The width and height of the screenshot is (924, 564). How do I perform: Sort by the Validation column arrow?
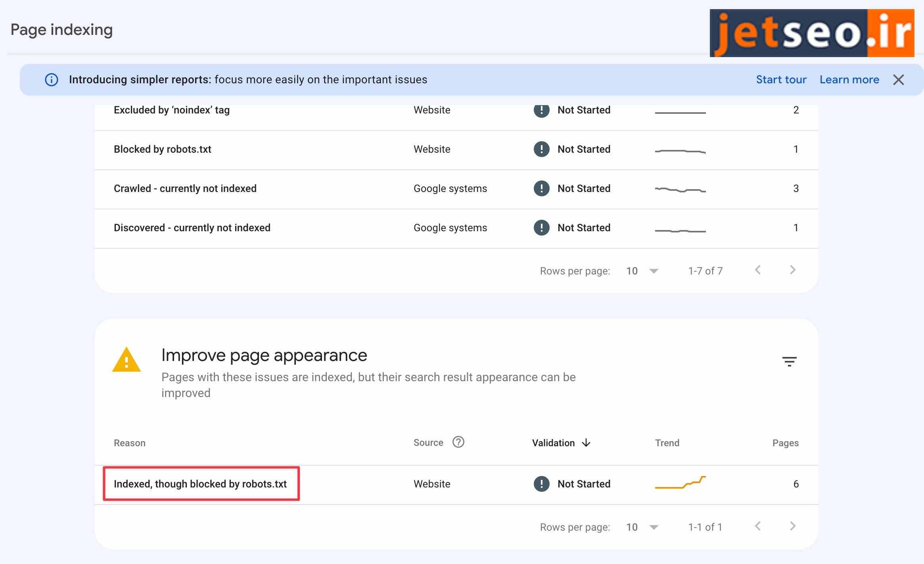pos(586,443)
